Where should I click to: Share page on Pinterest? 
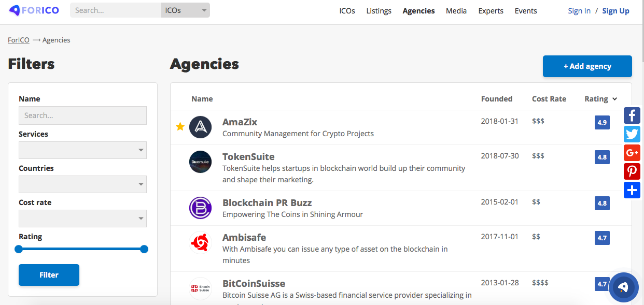point(632,171)
